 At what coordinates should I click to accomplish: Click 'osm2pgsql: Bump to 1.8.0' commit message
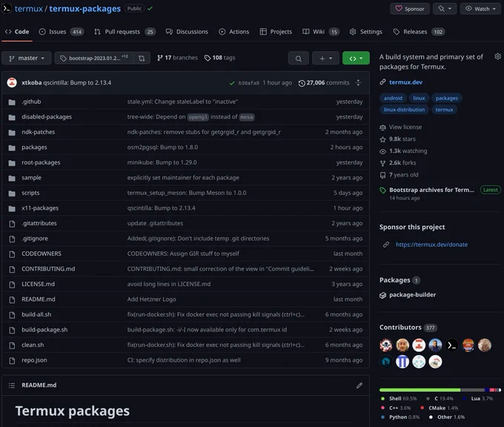coord(162,148)
